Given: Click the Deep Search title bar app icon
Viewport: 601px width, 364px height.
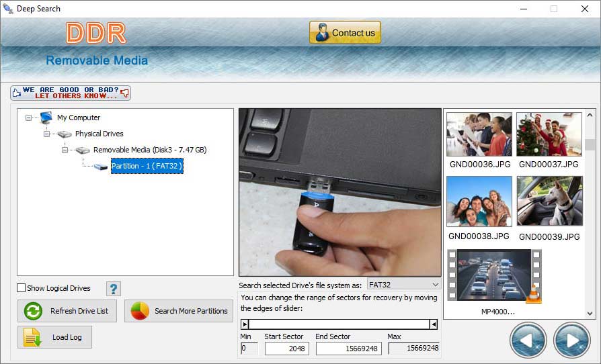Looking at the screenshot, I should pyautogui.click(x=7, y=9).
